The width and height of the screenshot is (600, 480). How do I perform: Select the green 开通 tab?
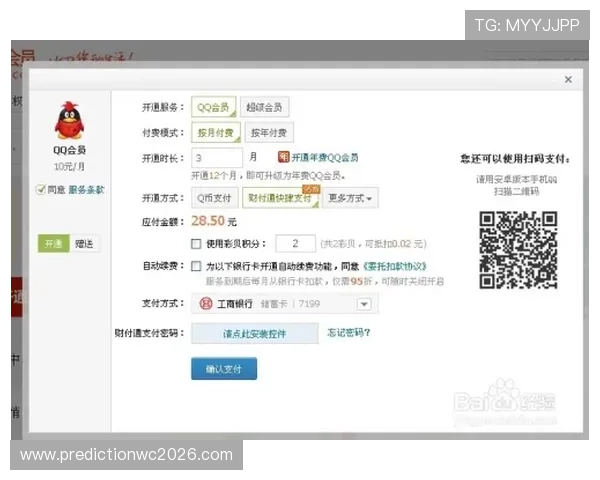pyautogui.click(x=53, y=243)
